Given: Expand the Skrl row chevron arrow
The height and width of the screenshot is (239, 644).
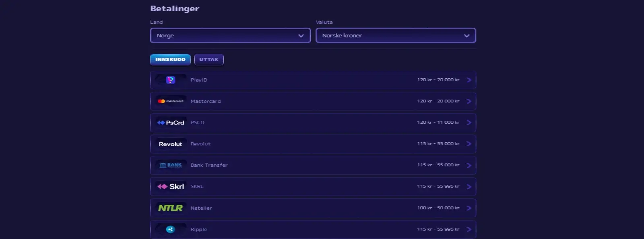Looking at the screenshot, I should click(x=469, y=186).
